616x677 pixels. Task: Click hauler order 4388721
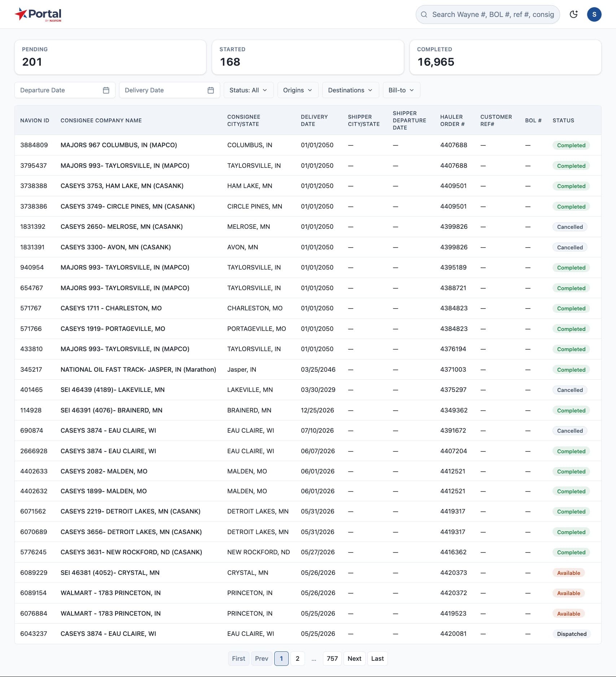(x=453, y=288)
